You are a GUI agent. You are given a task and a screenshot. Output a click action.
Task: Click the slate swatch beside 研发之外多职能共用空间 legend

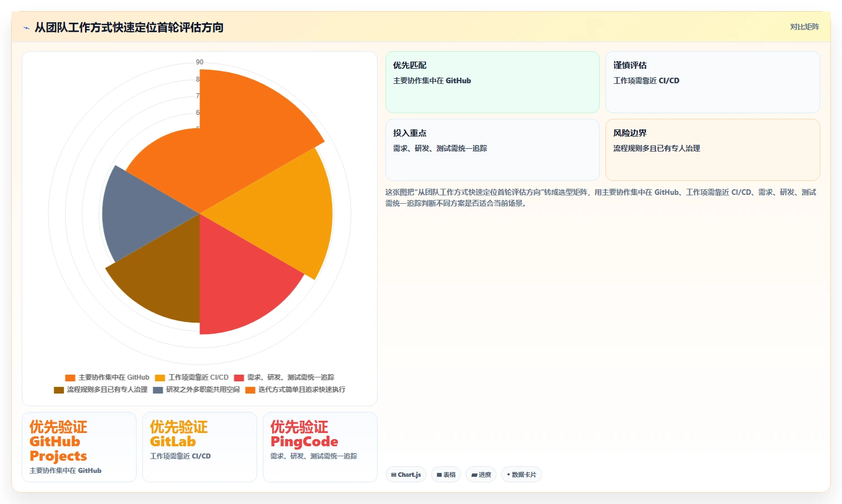coord(158,390)
